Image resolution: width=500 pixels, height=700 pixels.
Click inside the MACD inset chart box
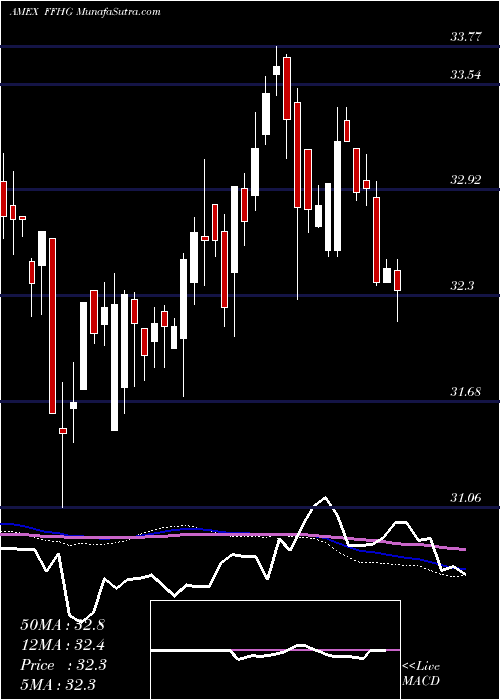pyautogui.click(x=275, y=650)
